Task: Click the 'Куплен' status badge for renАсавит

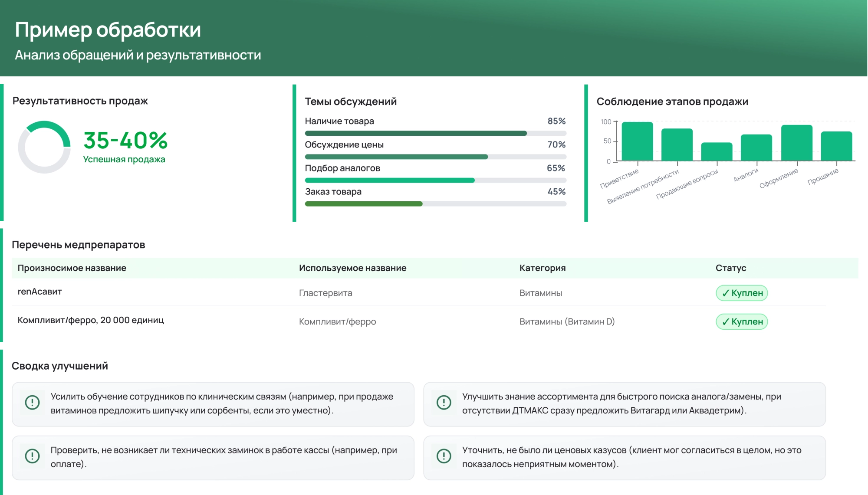Action: pos(742,293)
